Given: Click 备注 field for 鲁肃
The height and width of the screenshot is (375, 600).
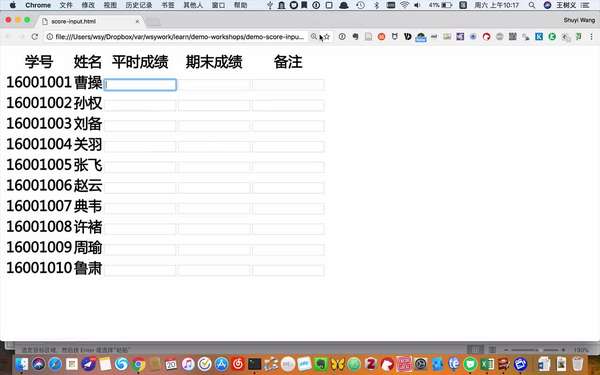Looking at the screenshot, I should tap(289, 271).
